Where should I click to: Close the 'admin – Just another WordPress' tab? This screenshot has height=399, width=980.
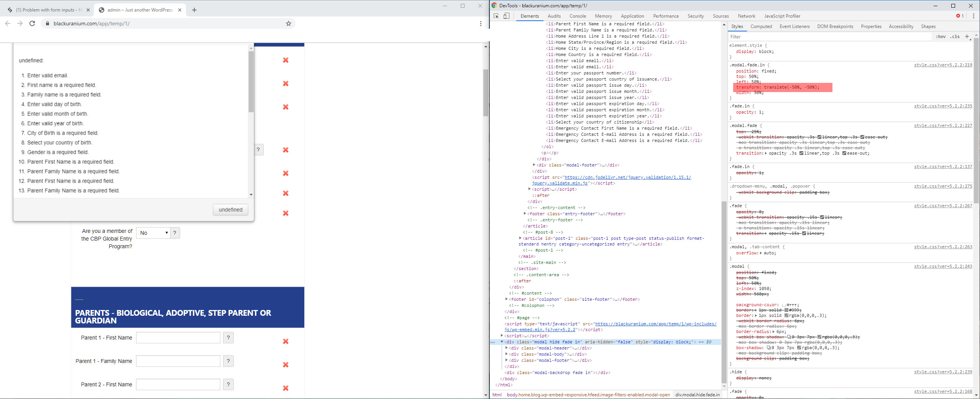click(180, 10)
